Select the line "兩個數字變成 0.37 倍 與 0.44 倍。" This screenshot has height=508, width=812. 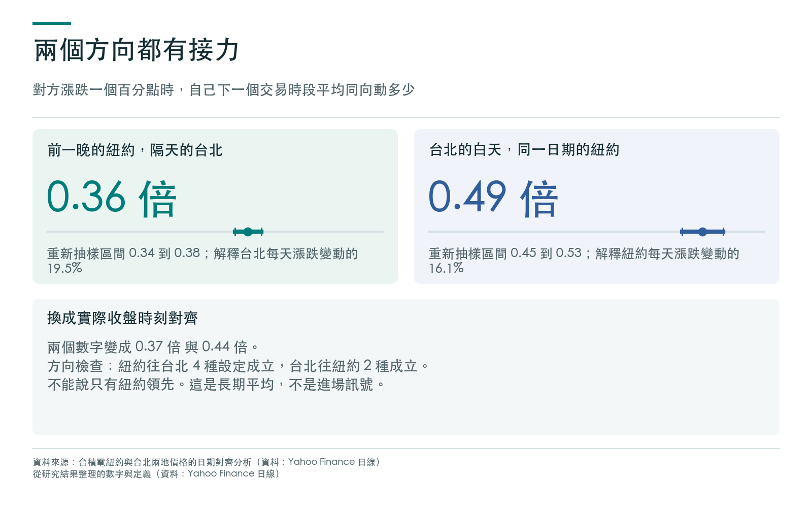[x=153, y=347]
